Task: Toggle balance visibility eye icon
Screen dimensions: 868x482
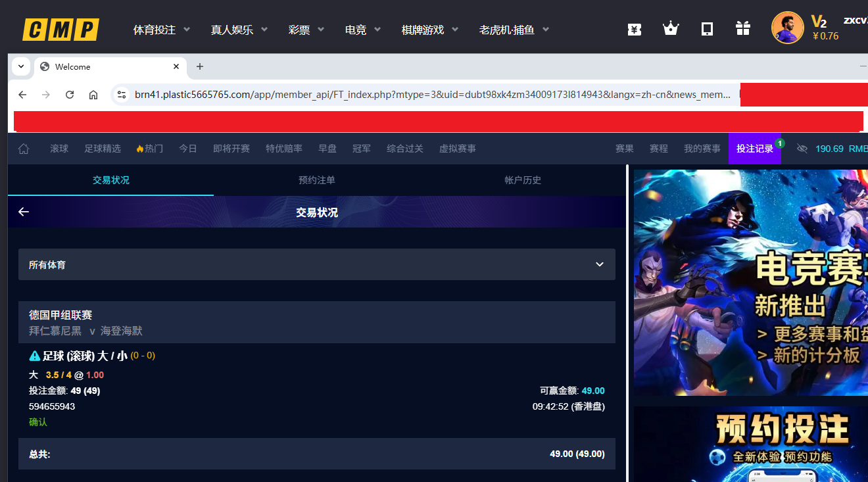Action: coord(802,149)
